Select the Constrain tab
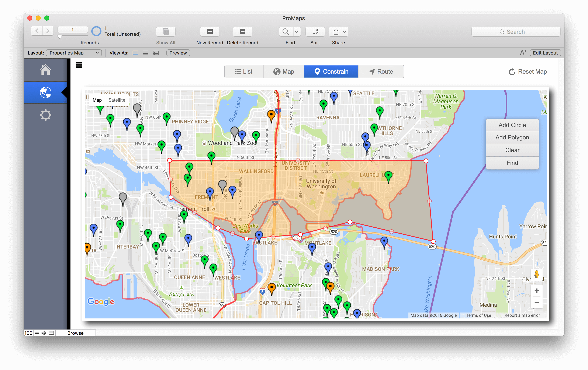 coord(331,72)
